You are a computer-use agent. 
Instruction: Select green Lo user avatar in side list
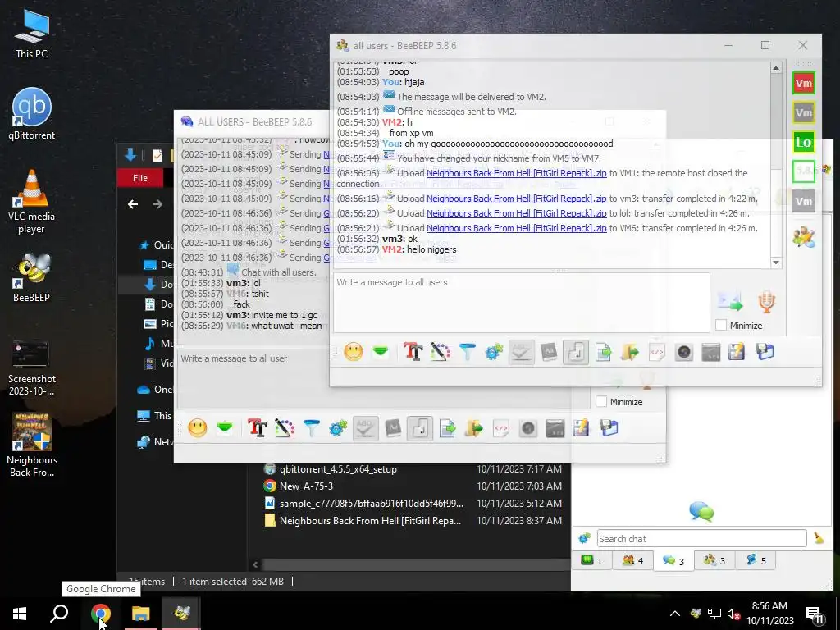pos(804,142)
